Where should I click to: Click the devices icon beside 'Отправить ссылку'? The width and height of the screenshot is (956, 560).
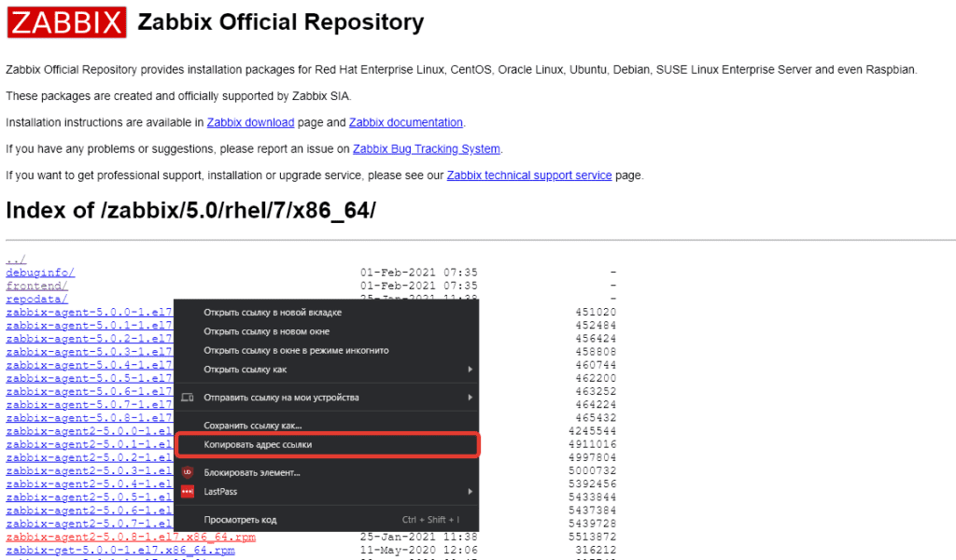tap(188, 398)
